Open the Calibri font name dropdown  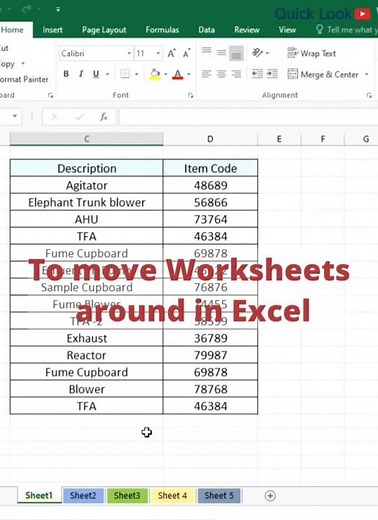tap(129, 53)
